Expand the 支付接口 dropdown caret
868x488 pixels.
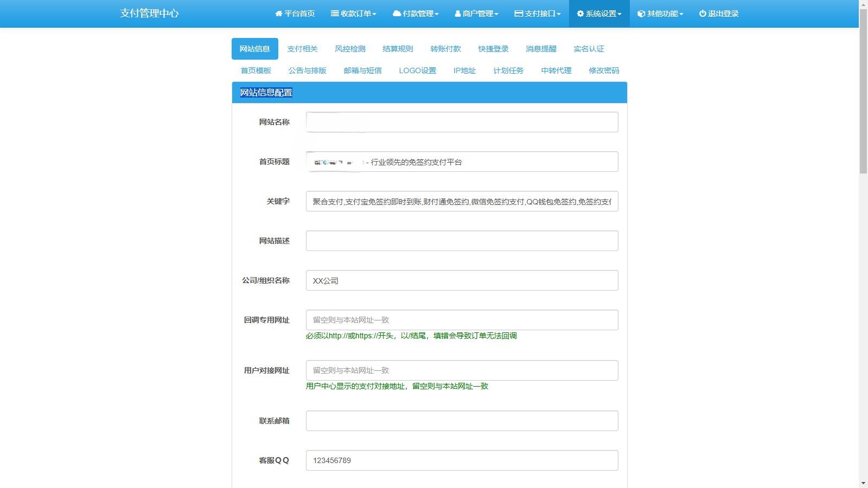point(559,14)
